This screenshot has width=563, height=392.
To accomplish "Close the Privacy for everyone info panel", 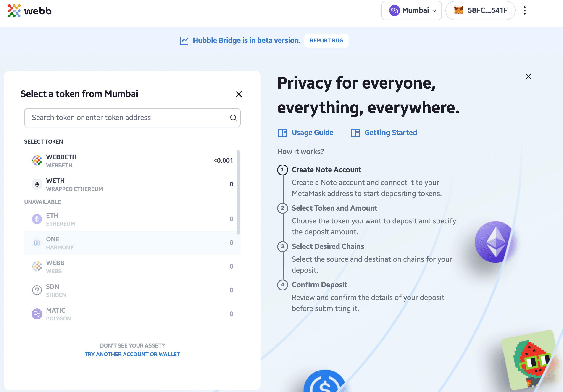I will (x=528, y=76).
